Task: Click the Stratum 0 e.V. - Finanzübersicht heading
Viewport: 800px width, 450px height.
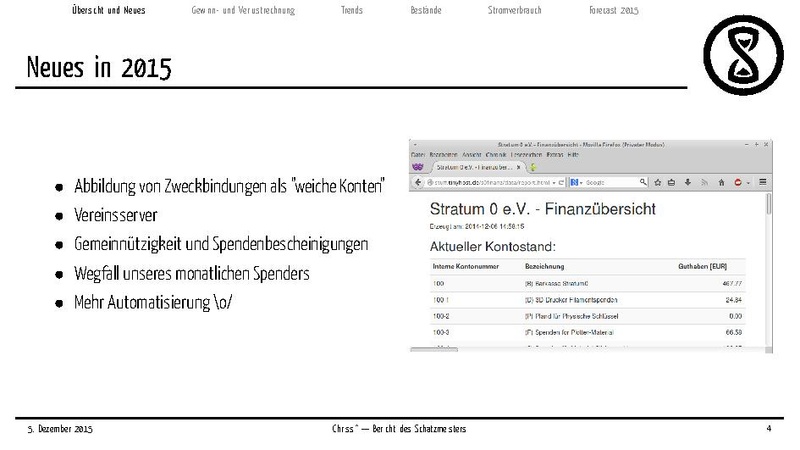Action: [x=542, y=209]
